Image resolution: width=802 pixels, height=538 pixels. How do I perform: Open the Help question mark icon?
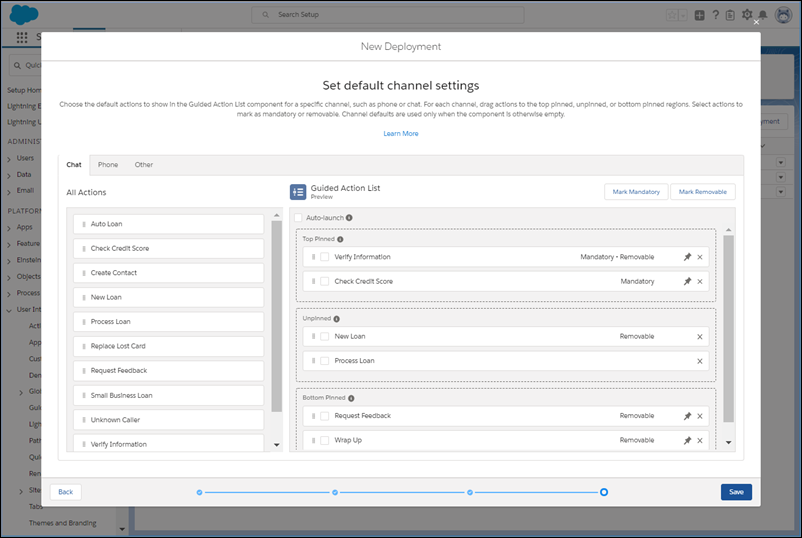point(716,15)
